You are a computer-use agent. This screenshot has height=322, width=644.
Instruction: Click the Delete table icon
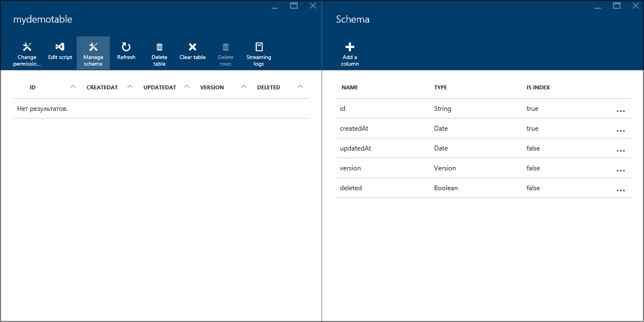(x=159, y=48)
